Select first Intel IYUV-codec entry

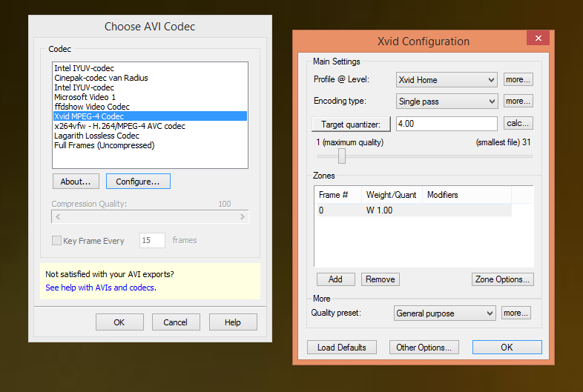tap(151, 68)
